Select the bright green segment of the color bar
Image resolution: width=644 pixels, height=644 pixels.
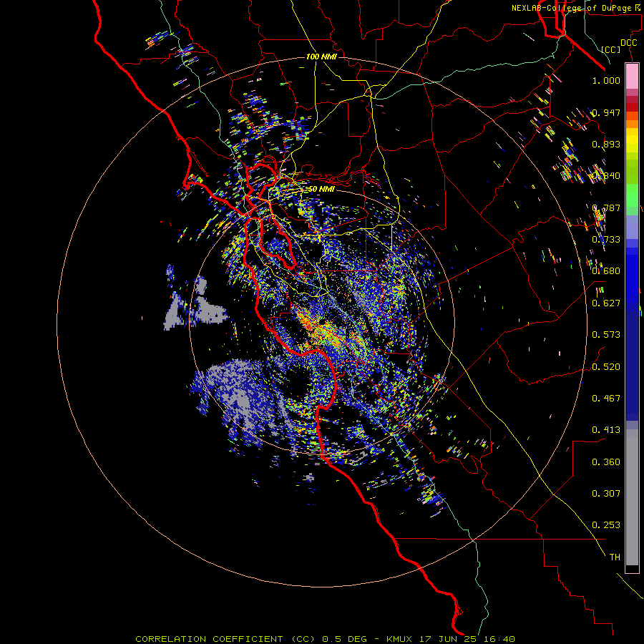pos(632,195)
